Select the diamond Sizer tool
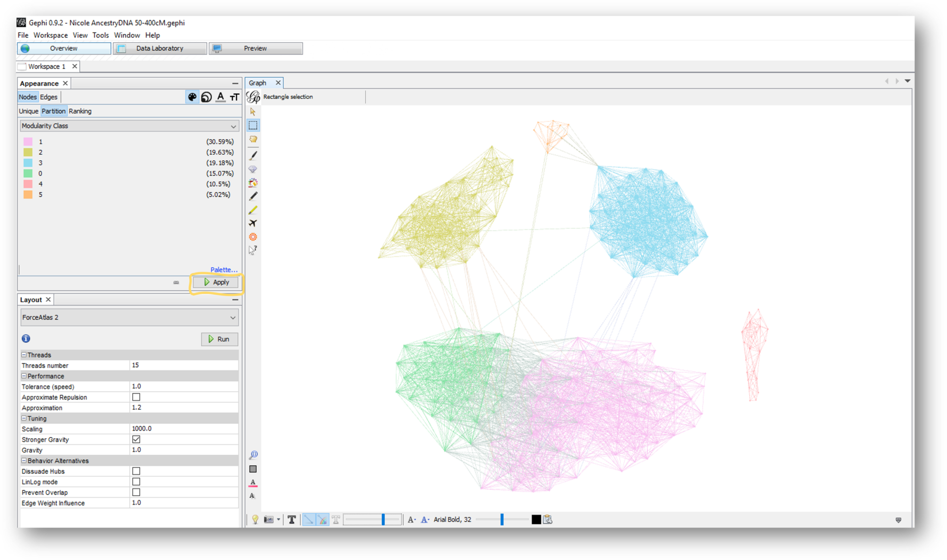Viewport: 947px width, 560px height. [253, 169]
